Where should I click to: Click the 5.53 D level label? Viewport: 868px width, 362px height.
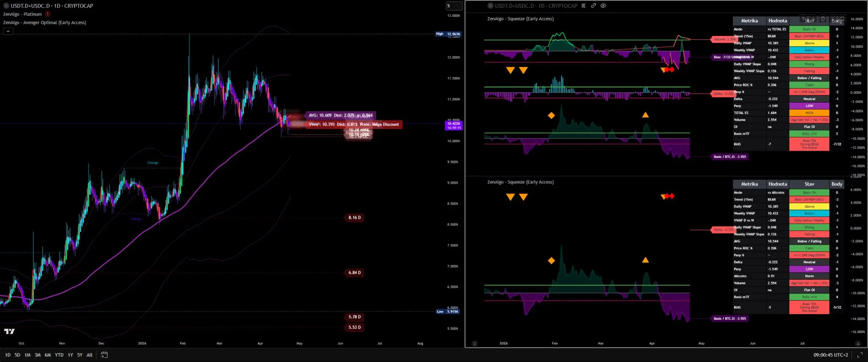pos(355,327)
